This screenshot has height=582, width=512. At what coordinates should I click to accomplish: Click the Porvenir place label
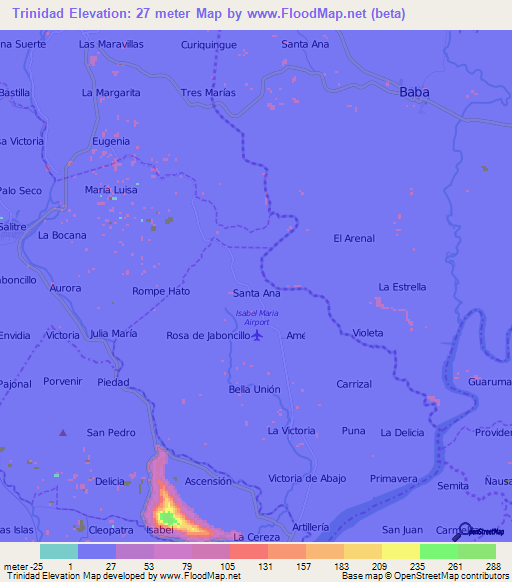coord(63,381)
